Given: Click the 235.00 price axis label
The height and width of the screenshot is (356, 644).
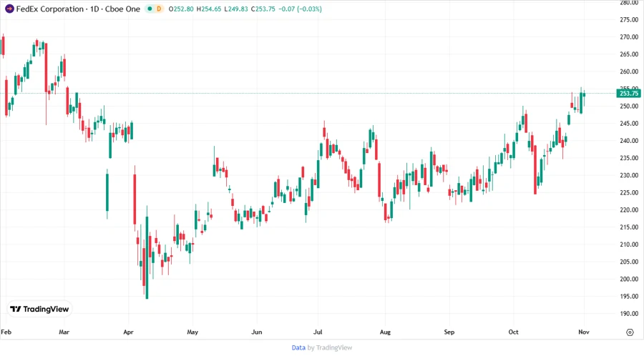Looking at the screenshot, I should 629,158.
